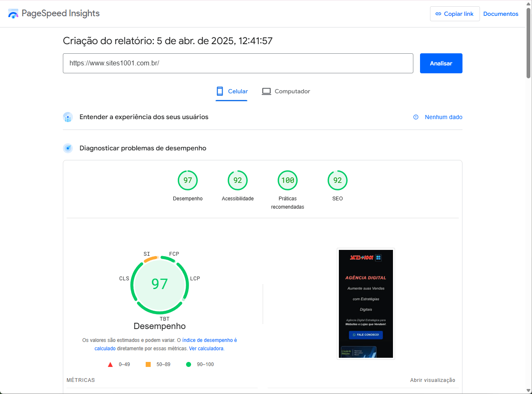The width and height of the screenshot is (532, 394).
Task: Click the PageSpeed Insights title text
Action: pyautogui.click(x=61, y=13)
